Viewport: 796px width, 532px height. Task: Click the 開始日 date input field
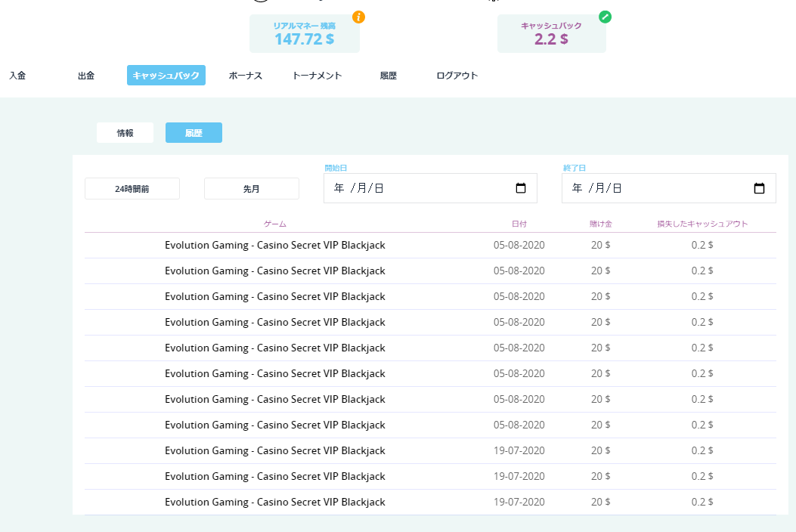tap(416, 188)
